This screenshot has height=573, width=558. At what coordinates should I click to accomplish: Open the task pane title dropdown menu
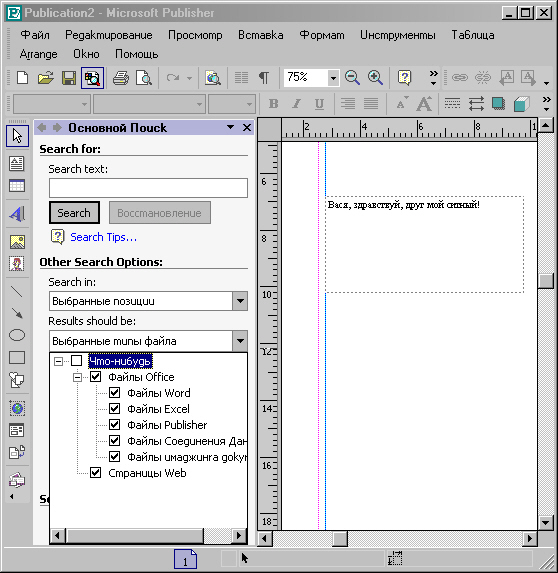230,128
